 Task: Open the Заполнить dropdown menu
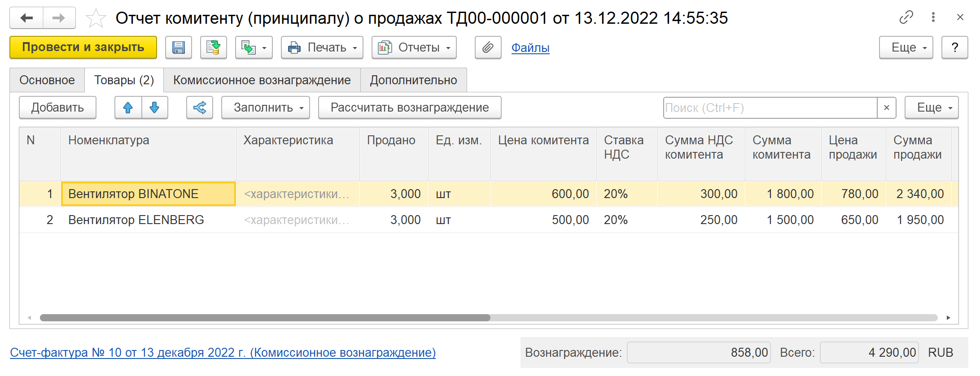(x=265, y=108)
